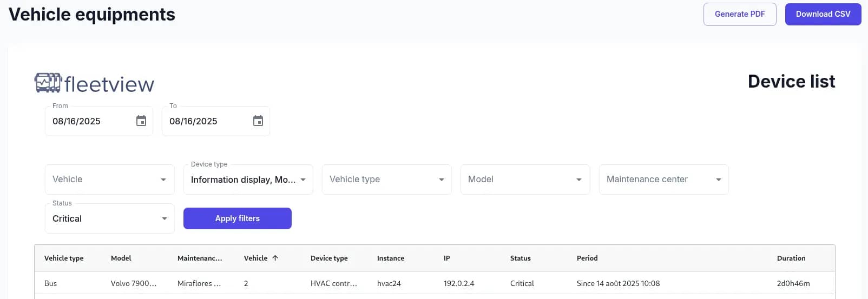Open the To date calendar picker icon
This screenshot has width=868, height=299.
point(258,121)
